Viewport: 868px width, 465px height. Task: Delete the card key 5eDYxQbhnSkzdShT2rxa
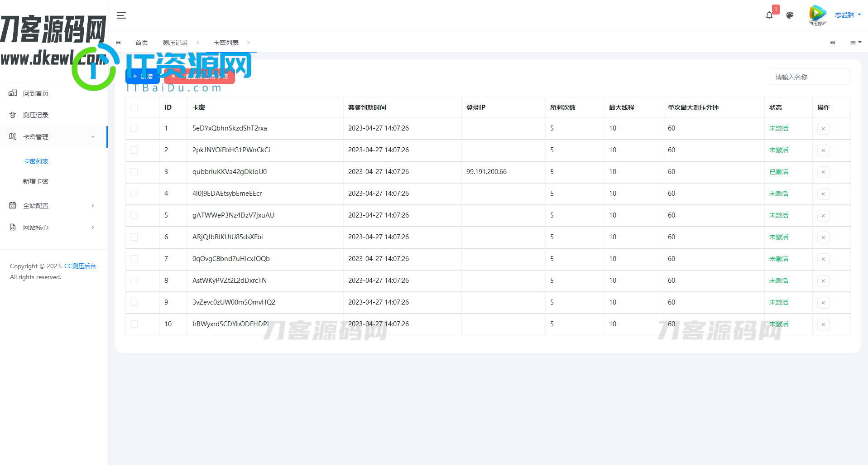(823, 129)
